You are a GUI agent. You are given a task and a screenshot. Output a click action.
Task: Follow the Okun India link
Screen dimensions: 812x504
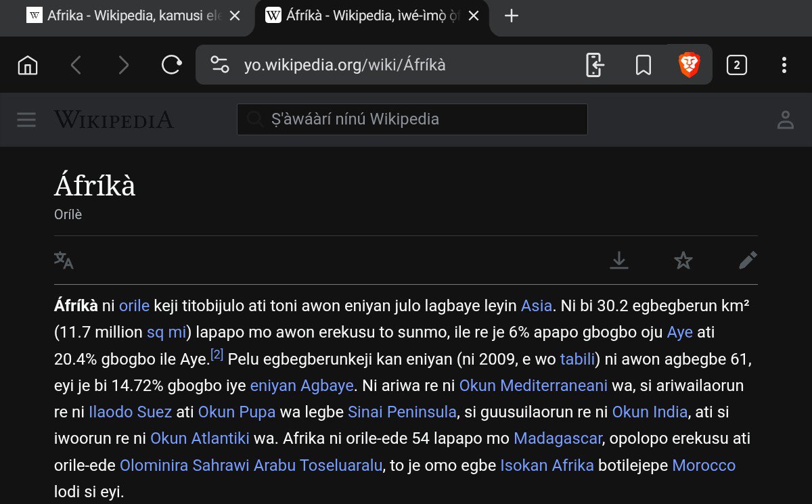coord(650,412)
